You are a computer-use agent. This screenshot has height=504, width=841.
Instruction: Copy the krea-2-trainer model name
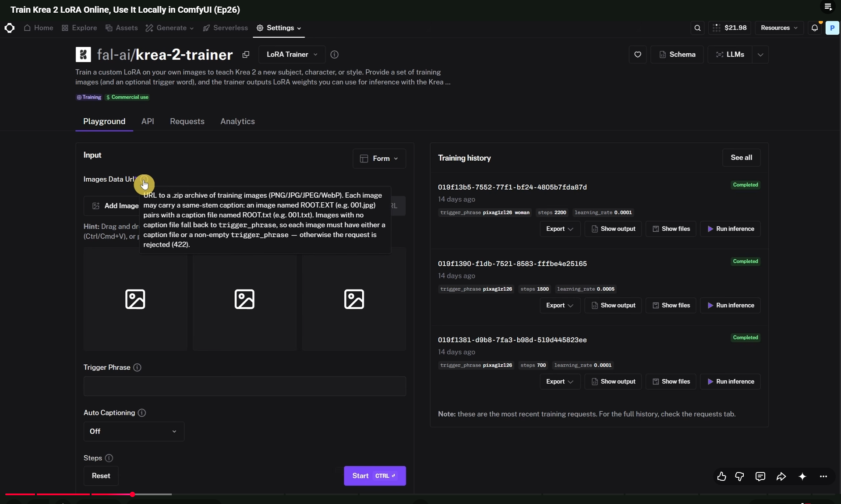point(246,55)
